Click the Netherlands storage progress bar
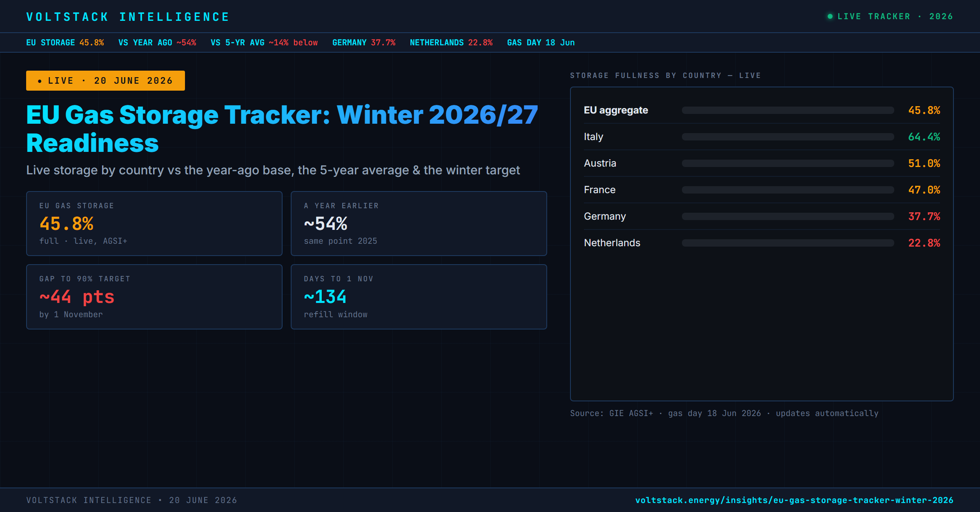Image resolution: width=980 pixels, height=512 pixels. click(x=788, y=243)
